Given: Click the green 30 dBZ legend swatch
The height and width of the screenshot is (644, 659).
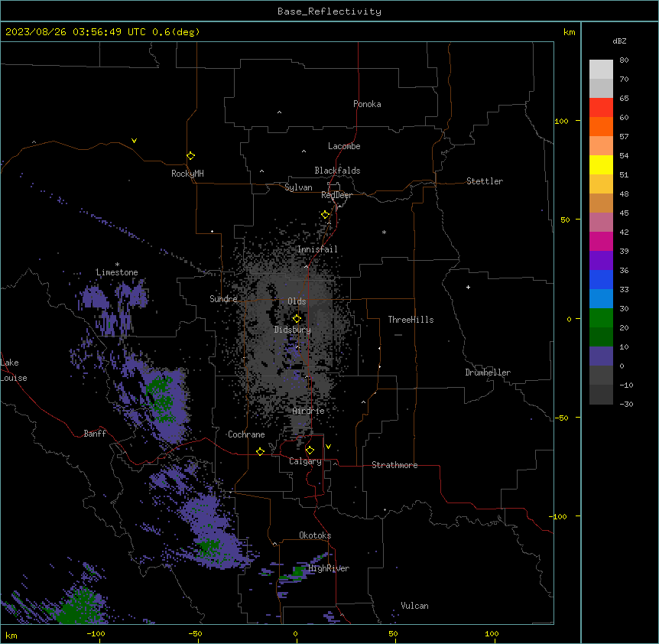Looking at the screenshot, I should pyautogui.click(x=601, y=318).
